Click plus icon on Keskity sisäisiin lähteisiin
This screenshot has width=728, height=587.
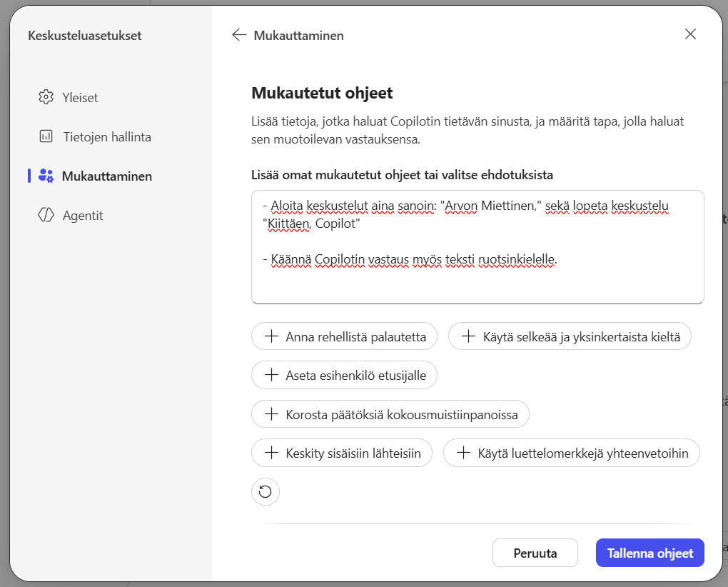point(271,453)
